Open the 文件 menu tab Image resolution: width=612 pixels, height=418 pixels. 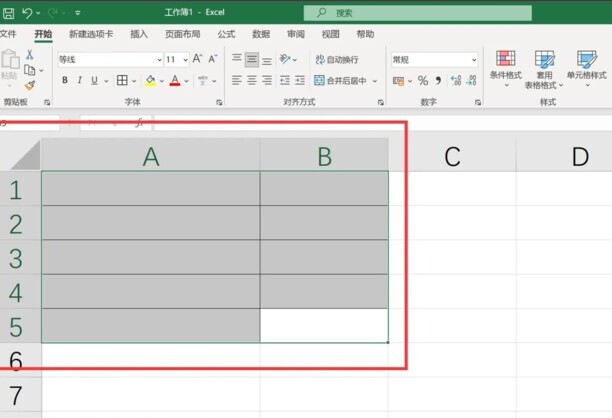point(8,34)
